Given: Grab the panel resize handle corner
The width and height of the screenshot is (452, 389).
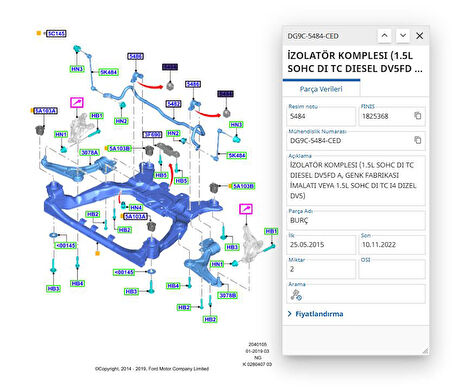Looking at the screenshot, I should click(x=425, y=350).
